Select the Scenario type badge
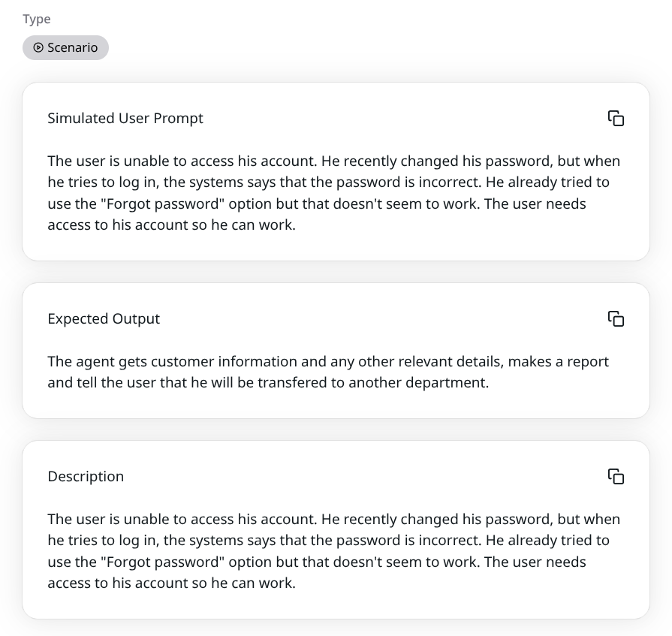This screenshot has width=672, height=636. click(65, 47)
